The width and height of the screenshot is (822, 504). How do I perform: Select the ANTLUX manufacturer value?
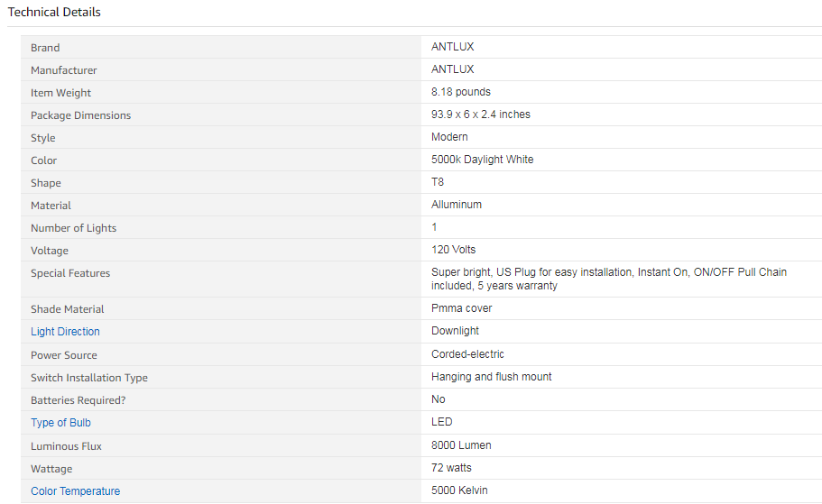[452, 69]
